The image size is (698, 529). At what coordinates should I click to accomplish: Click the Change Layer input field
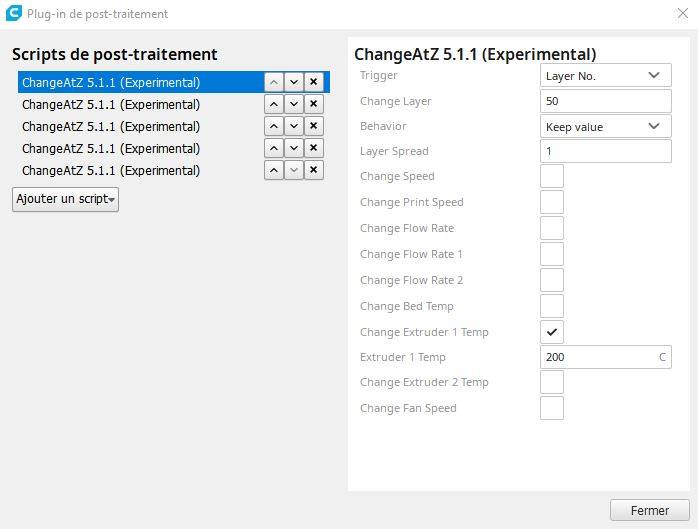pos(605,101)
